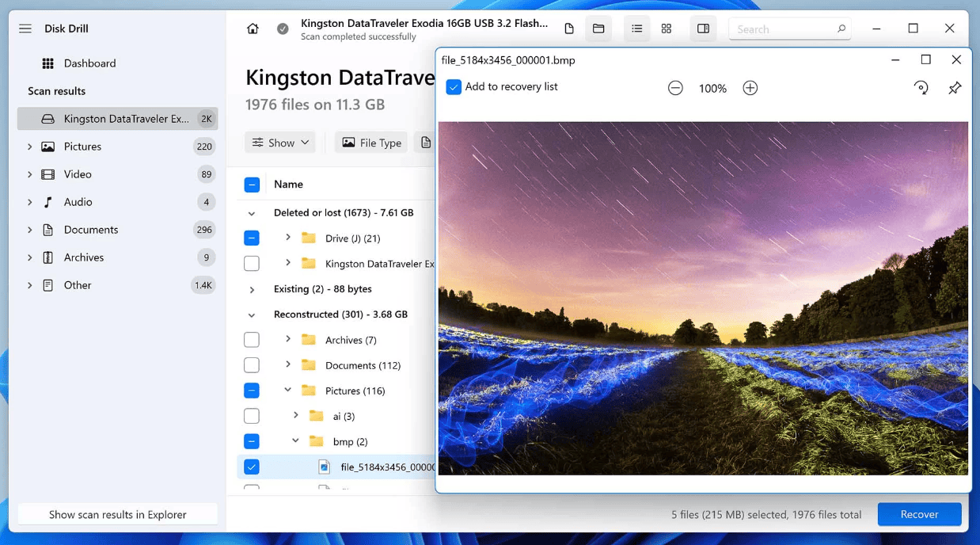Click the BMP file icon in the list
This screenshot has height=545, width=980.
324,467
